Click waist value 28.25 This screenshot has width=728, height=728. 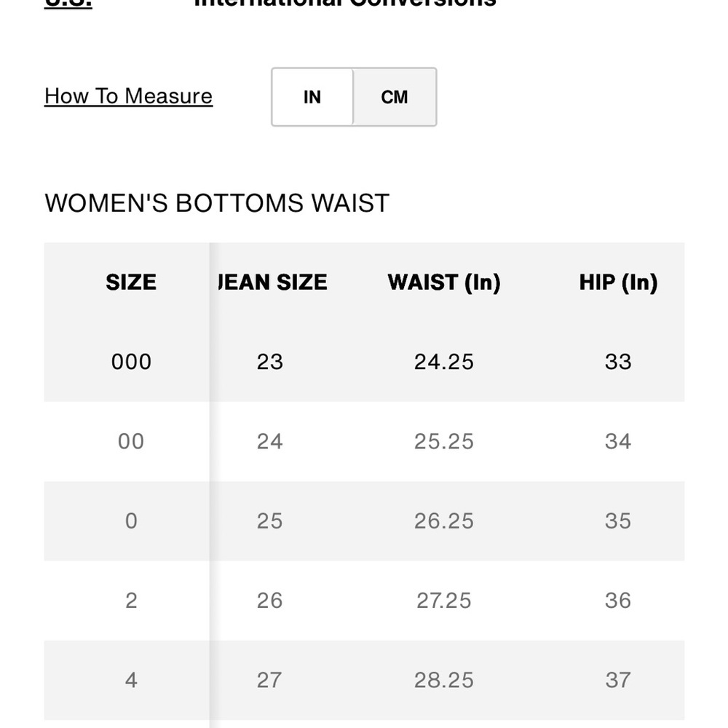[x=444, y=680]
